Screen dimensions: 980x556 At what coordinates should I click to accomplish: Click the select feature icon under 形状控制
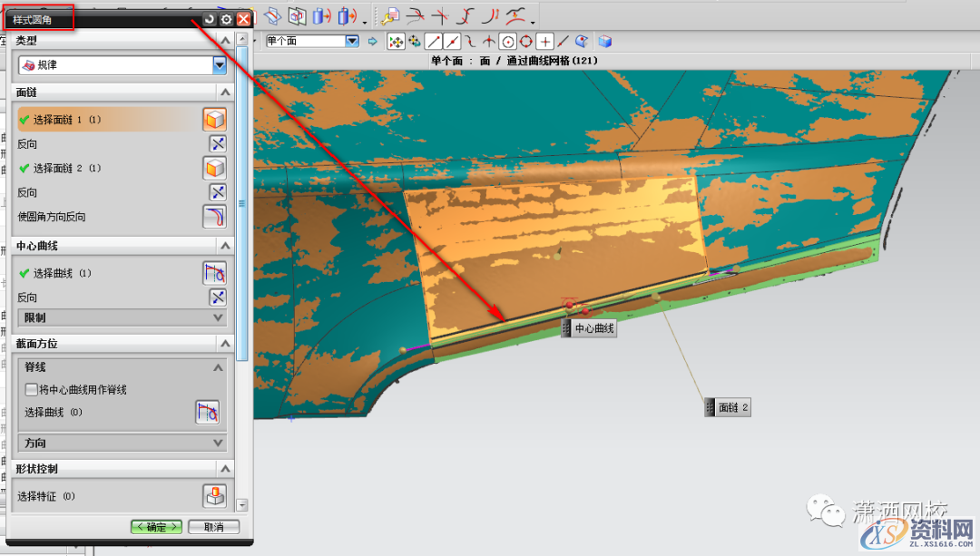tap(214, 496)
